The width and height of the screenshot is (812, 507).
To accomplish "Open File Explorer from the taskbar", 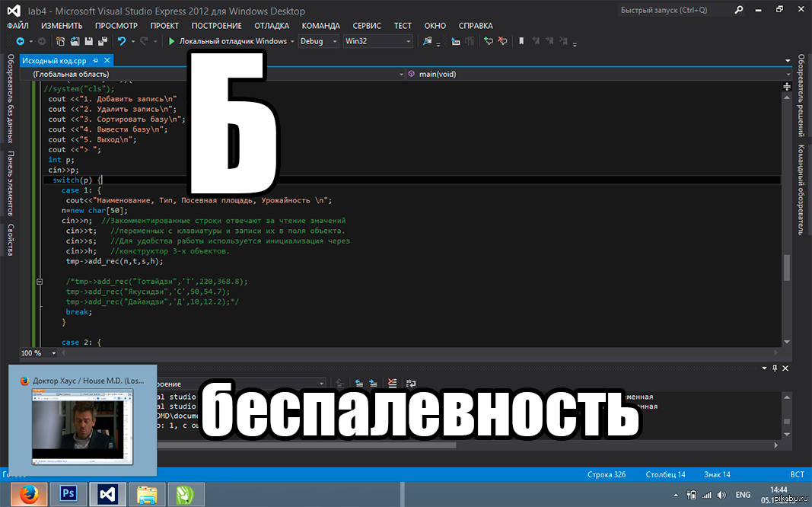I will (147, 494).
